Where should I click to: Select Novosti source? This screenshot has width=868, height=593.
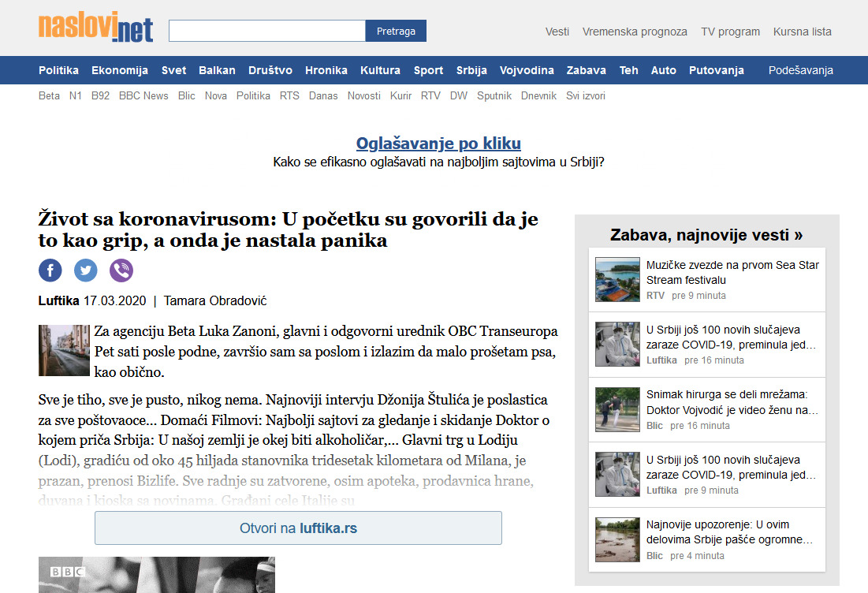coord(363,95)
